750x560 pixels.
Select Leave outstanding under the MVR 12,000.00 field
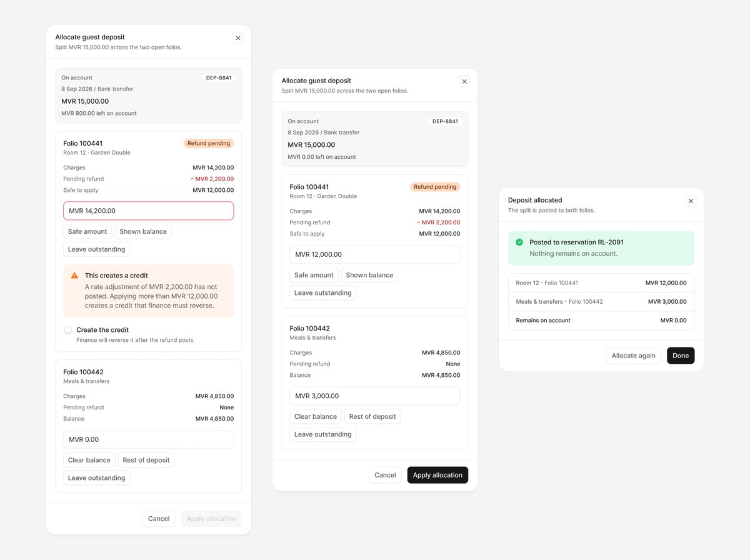click(323, 293)
